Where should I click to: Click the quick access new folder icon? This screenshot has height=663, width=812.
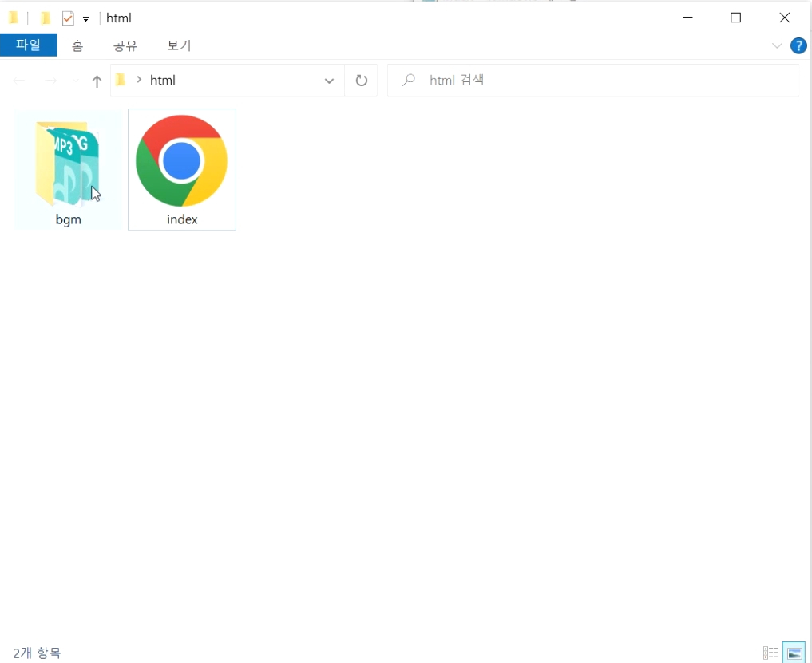pyautogui.click(x=46, y=18)
